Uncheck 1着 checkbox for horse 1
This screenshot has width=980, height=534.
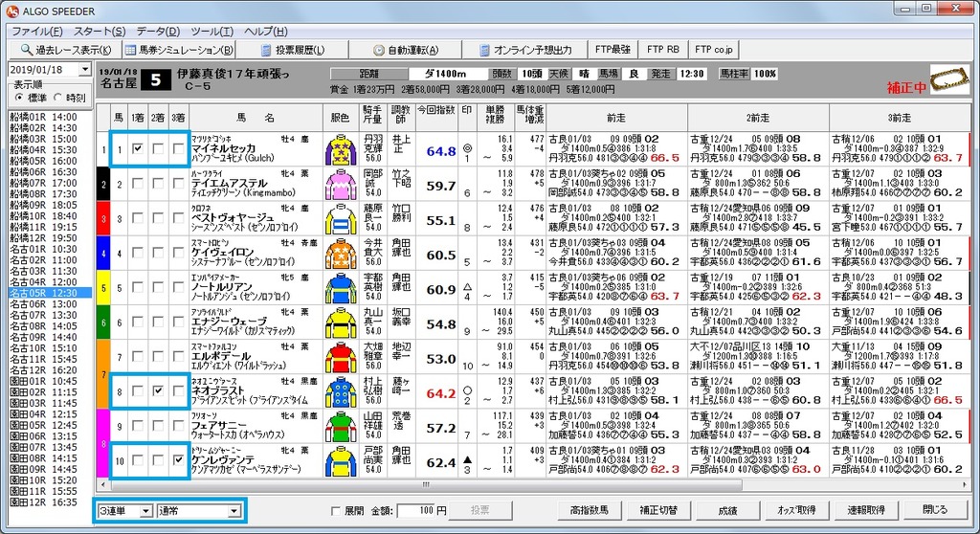click(138, 149)
